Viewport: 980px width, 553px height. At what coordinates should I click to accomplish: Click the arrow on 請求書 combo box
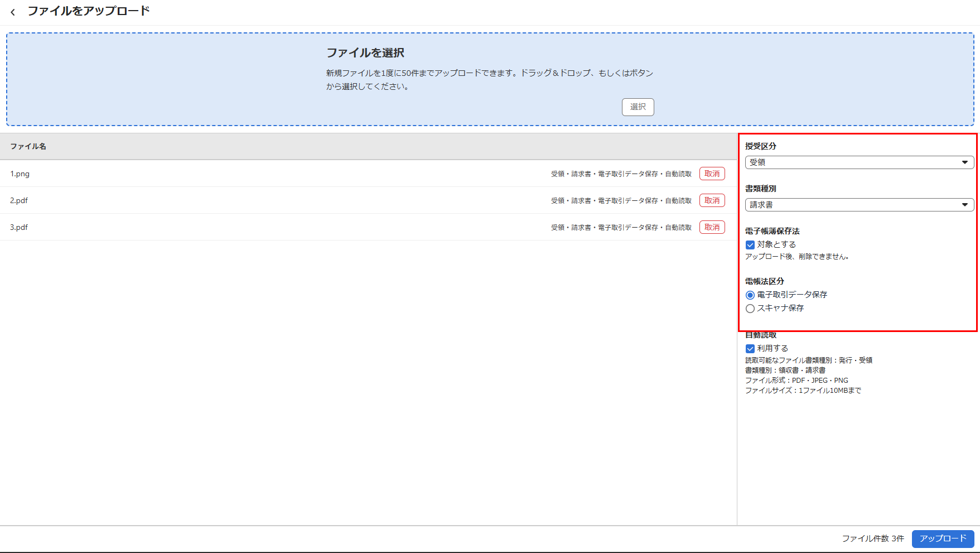pos(964,205)
